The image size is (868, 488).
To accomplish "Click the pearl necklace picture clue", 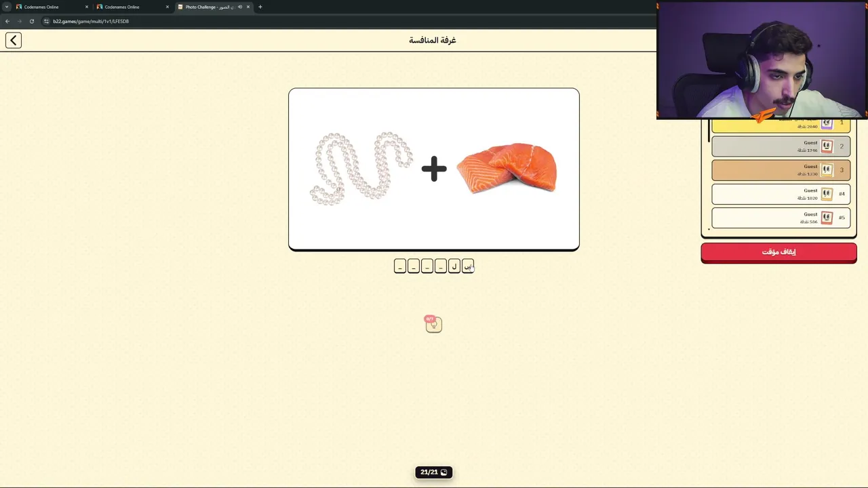I will (361, 168).
